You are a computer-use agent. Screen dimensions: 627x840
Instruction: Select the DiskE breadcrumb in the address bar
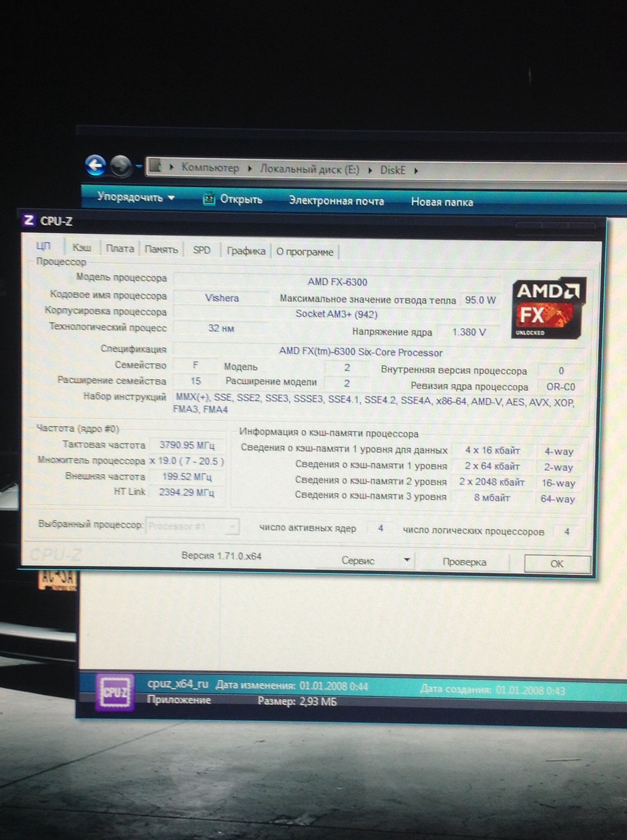tap(393, 170)
